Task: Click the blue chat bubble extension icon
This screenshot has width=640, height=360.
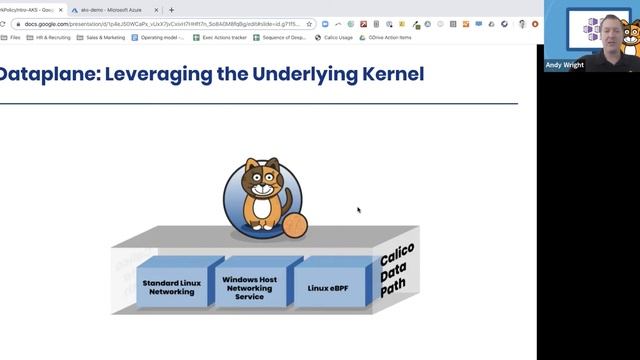Action: pos(479,24)
